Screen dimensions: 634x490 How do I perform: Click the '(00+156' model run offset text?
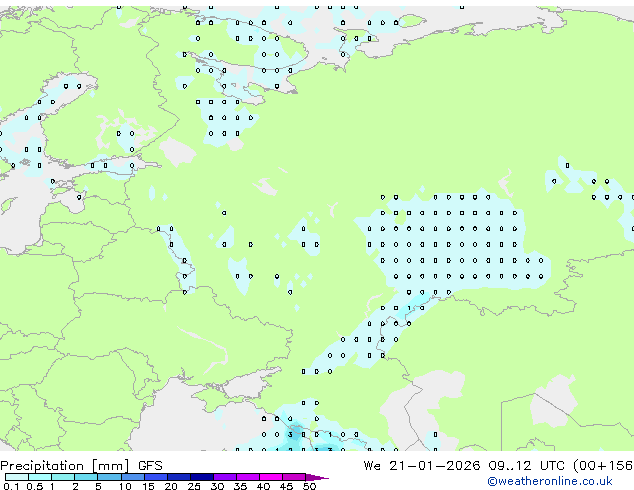(603, 466)
